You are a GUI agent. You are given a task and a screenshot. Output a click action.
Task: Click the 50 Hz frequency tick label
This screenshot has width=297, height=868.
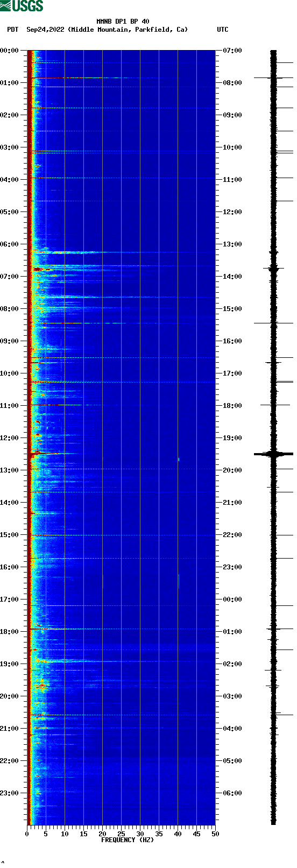coord(215,834)
